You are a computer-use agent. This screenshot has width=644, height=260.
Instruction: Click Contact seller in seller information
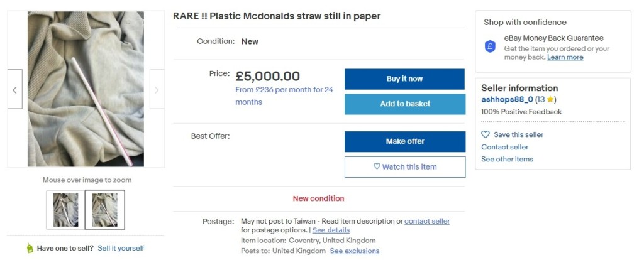(504, 147)
